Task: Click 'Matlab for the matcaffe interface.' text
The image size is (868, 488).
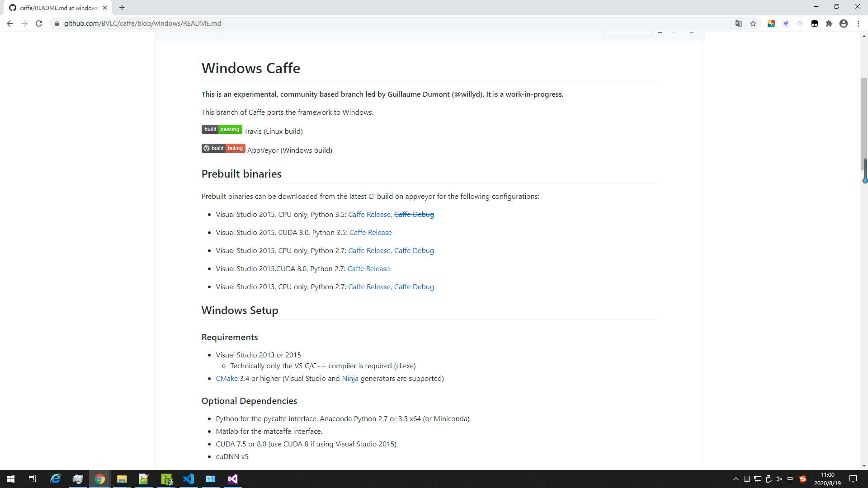Action: tap(269, 431)
